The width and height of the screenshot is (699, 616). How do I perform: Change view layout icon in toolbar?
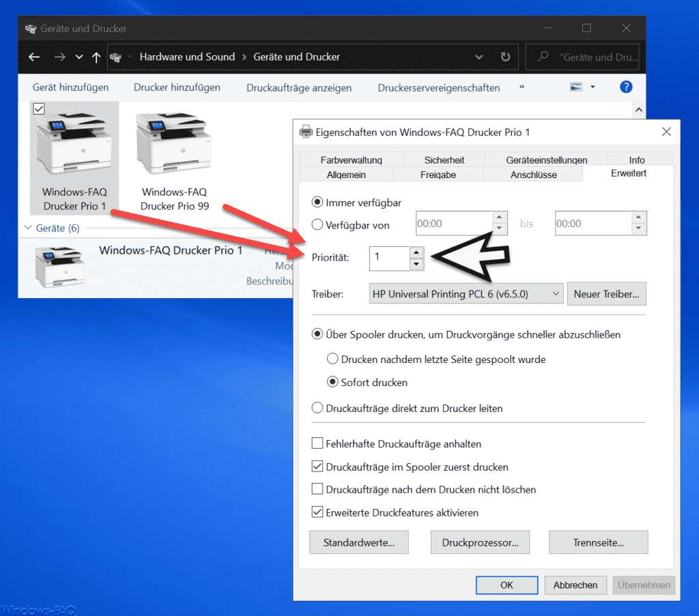click(x=576, y=87)
